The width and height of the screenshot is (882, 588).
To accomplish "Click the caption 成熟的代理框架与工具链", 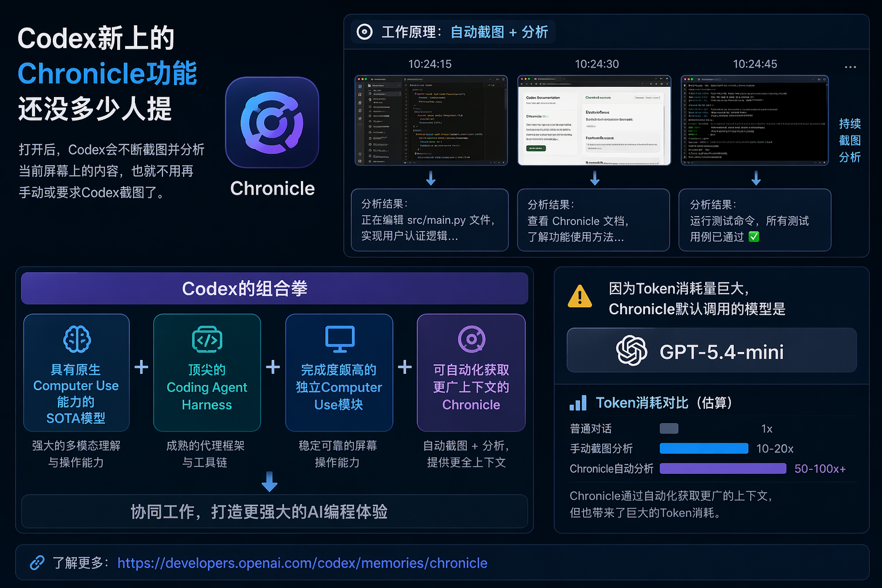I will pyautogui.click(x=206, y=454).
